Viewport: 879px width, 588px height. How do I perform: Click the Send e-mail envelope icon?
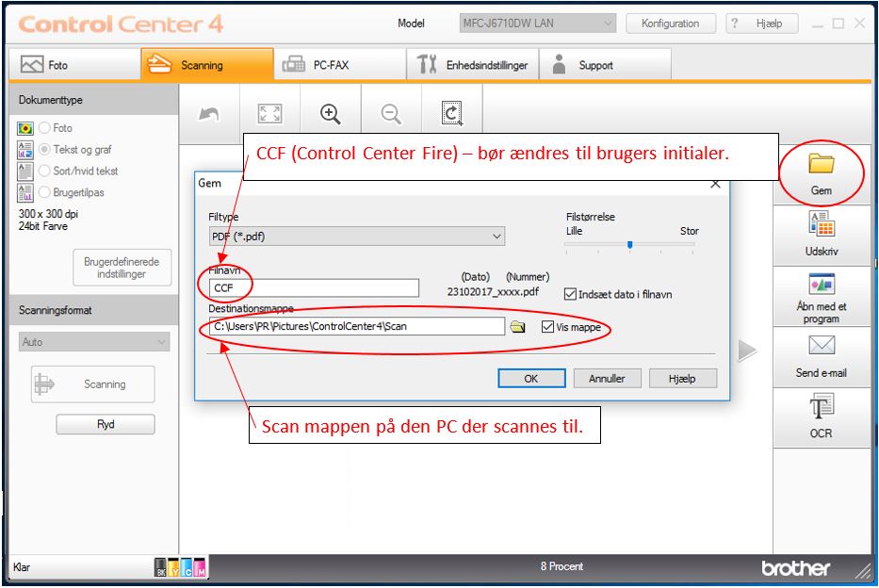(822, 345)
